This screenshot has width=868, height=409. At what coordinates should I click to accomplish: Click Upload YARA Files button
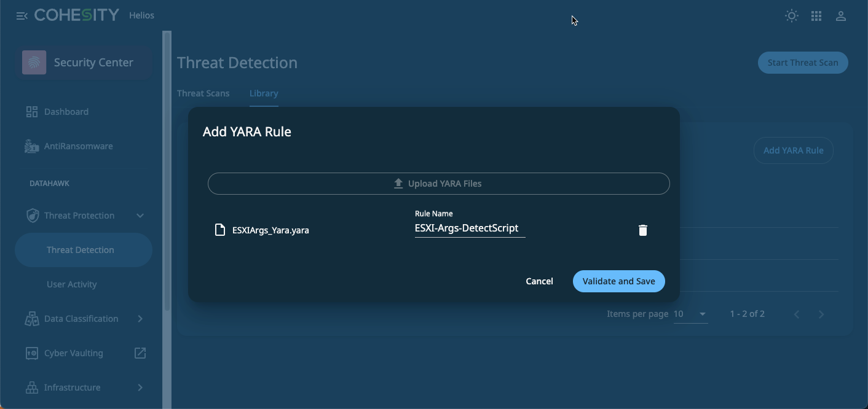[438, 184]
